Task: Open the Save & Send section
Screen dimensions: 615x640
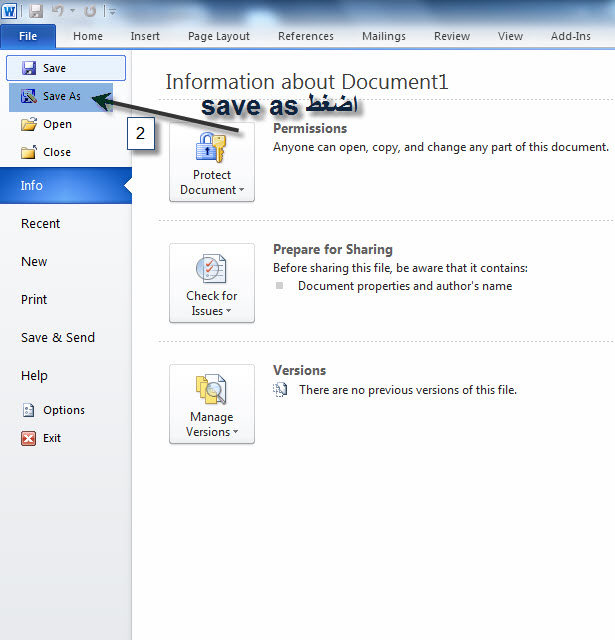Action: (58, 338)
